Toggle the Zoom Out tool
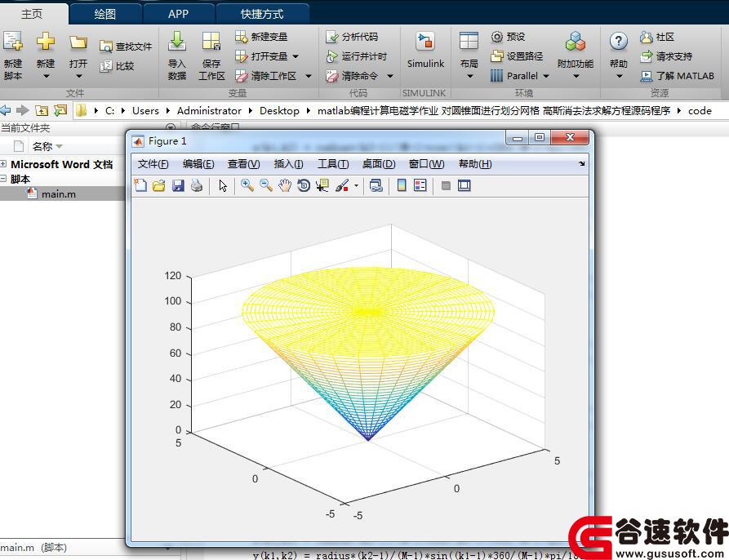 266,186
